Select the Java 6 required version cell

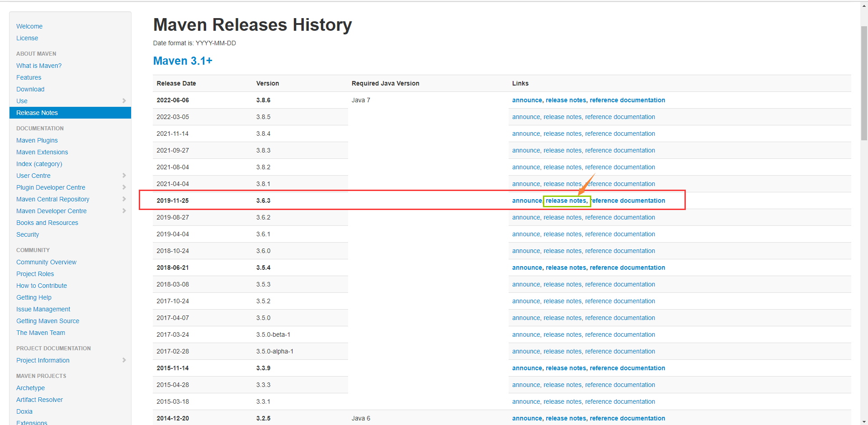(x=361, y=418)
